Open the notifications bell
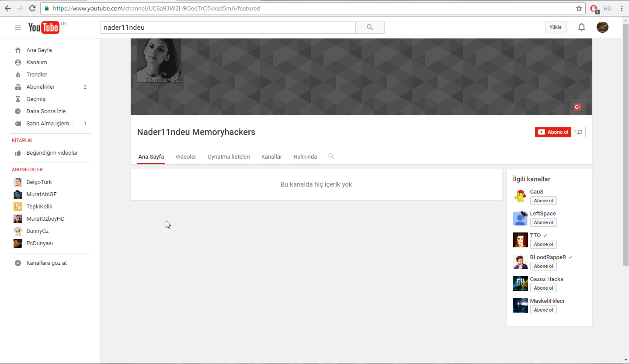Image resolution: width=629 pixels, height=364 pixels. 581,27
